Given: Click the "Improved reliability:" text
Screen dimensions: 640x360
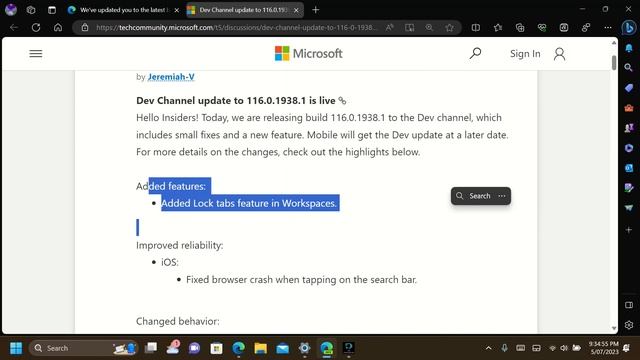Looking at the screenshot, I should (x=180, y=245).
